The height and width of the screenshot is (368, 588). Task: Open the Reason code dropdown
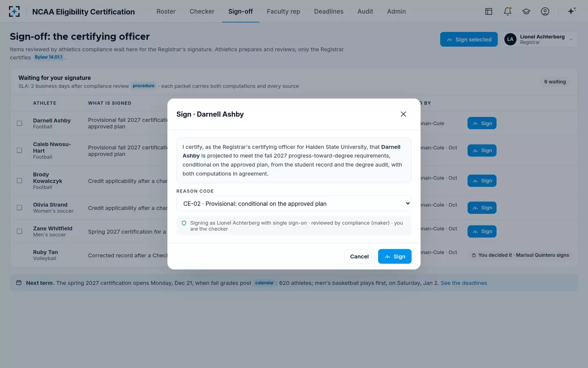pos(294,204)
